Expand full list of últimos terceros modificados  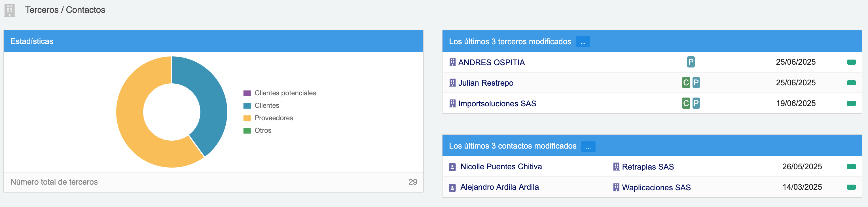pos(583,42)
